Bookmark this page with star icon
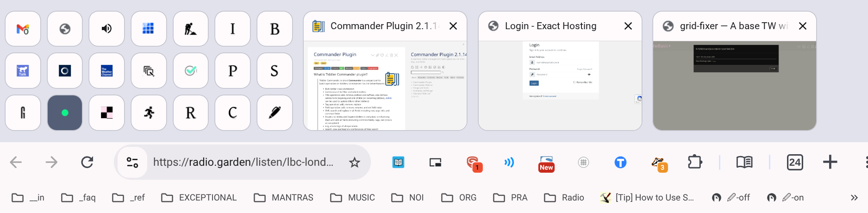The width and height of the screenshot is (868, 213). (354, 162)
